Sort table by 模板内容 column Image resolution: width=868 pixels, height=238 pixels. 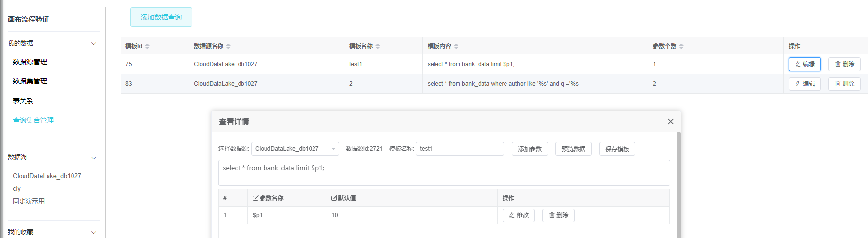456,46
